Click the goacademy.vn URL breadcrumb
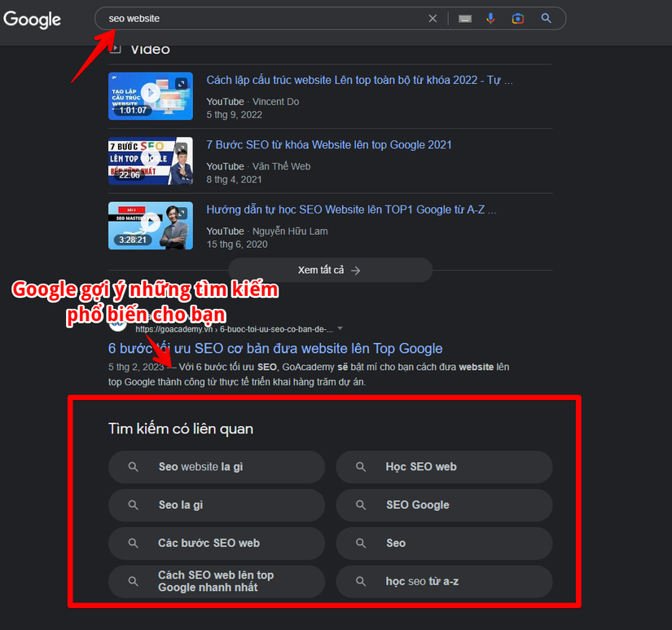Image resolution: width=672 pixels, height=630 pixels. coord(234,329)
